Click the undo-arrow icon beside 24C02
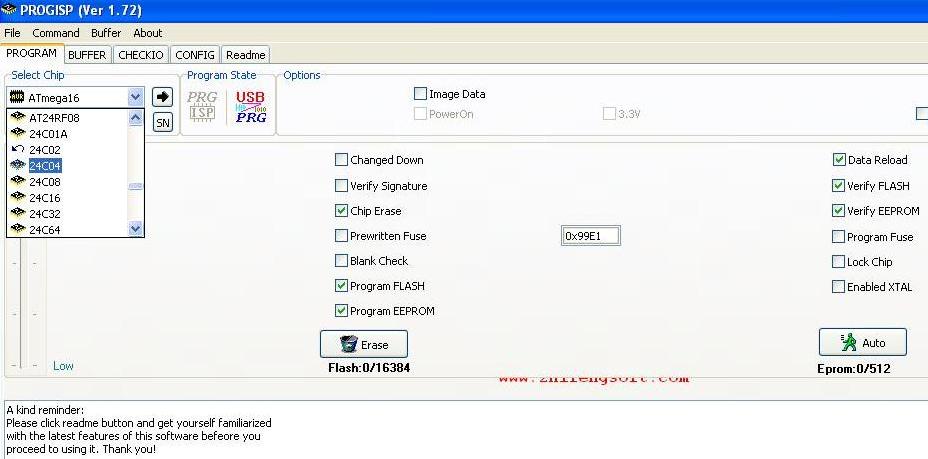 (18, 149)
